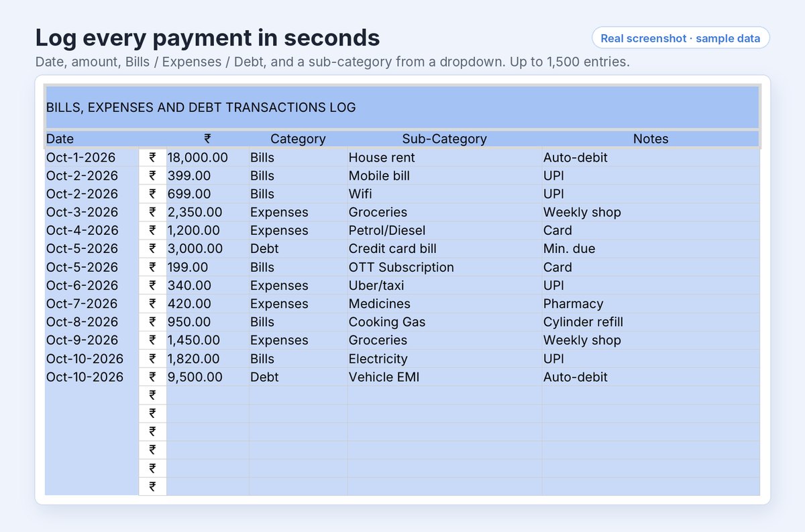Click the Oct-8-2026 date cell

coord(92,322)
